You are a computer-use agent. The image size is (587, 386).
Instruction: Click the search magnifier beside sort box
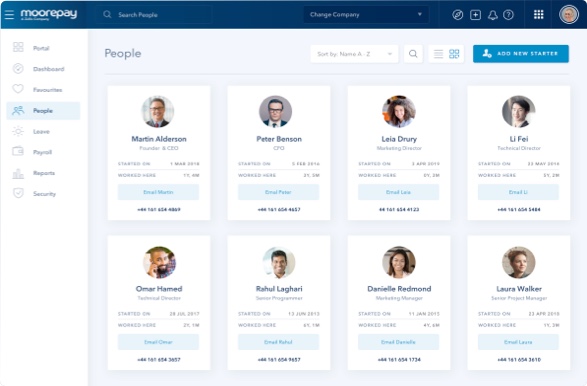pyautogui.click(x=413, y=54)
